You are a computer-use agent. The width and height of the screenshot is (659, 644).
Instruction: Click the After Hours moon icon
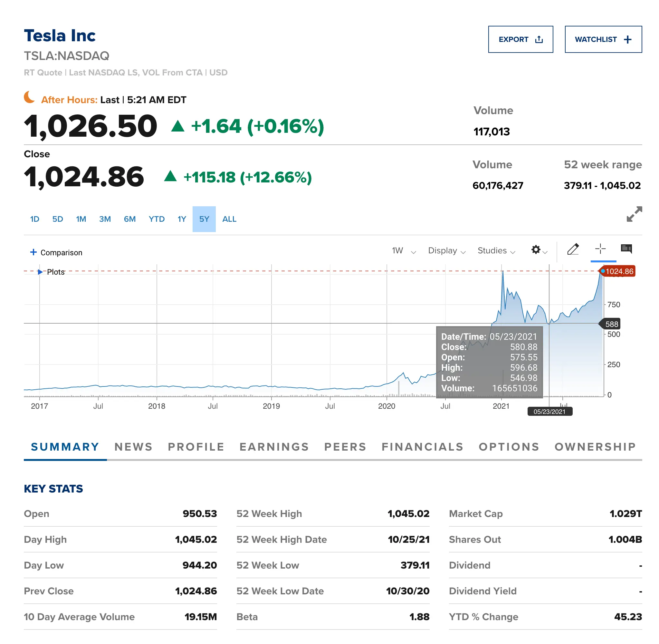coord(29,97)
